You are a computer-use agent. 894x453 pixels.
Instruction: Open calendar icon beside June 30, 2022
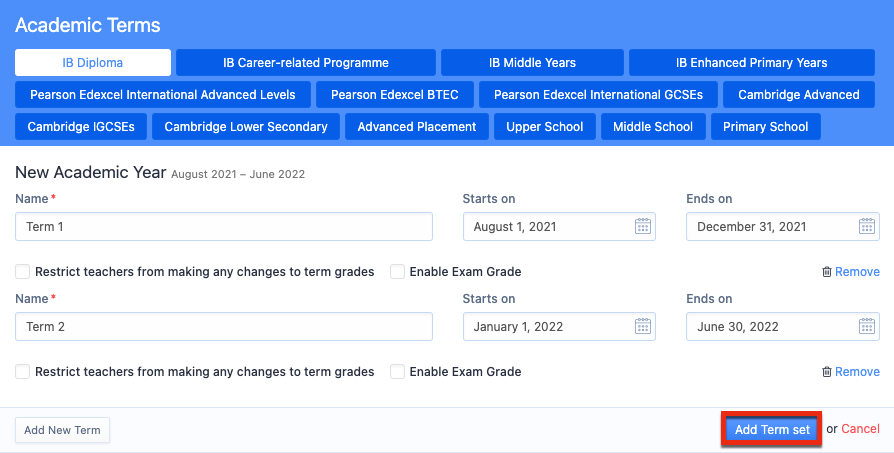(x=866, y=327)
